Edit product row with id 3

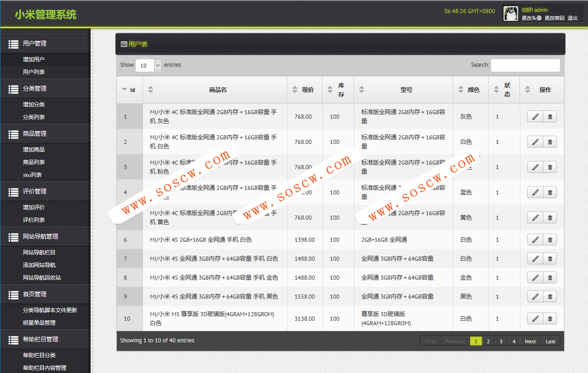(x=535, y=167)
